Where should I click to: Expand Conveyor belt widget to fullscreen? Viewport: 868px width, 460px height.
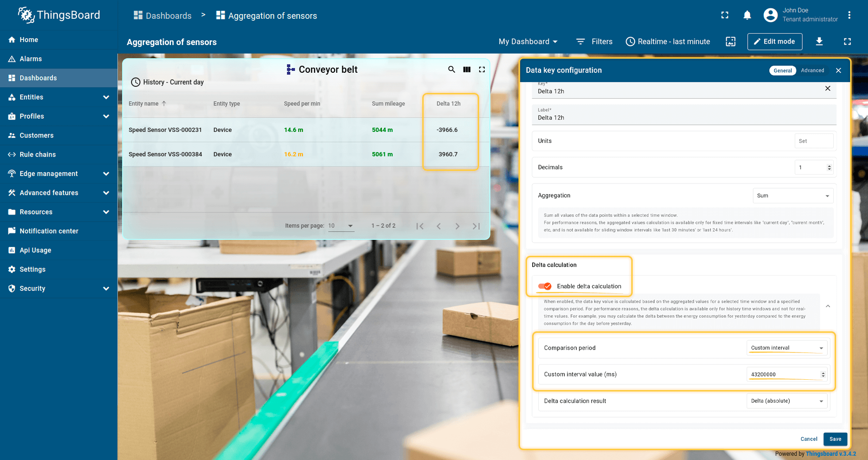(482, 69)
